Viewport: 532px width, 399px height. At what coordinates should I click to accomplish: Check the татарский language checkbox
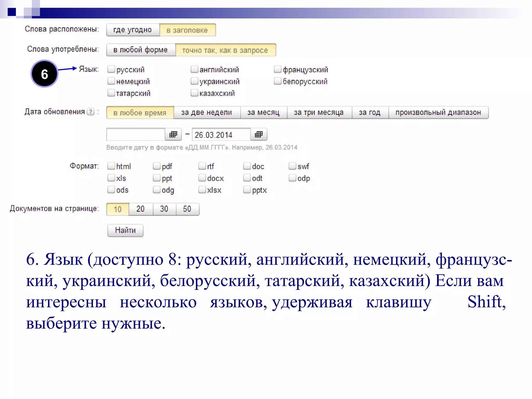(x=111, y=93)
